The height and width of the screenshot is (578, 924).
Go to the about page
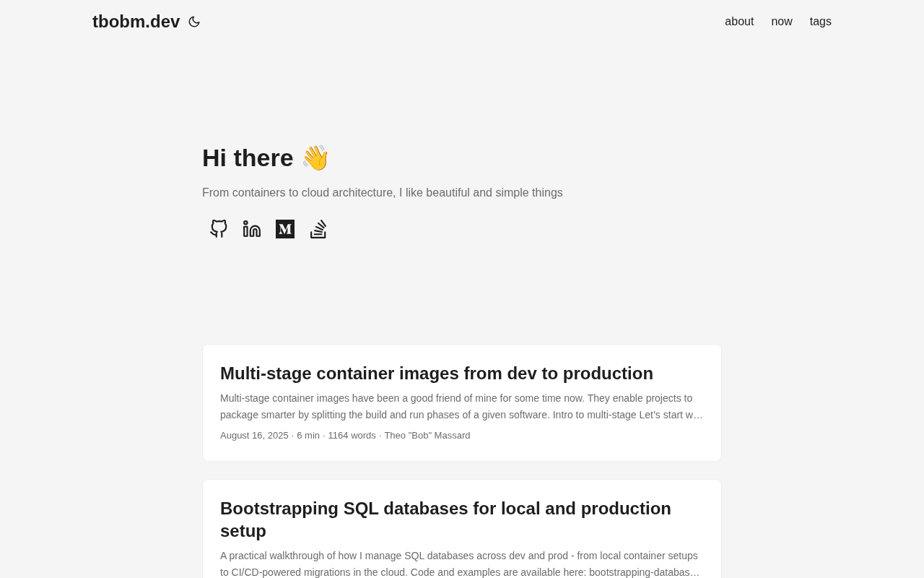(739, 22)
